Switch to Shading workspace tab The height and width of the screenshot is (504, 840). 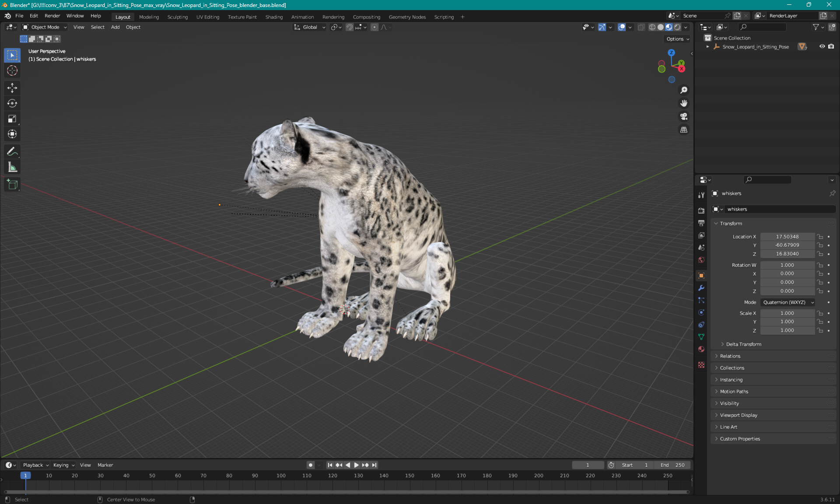tap(274, 17)
